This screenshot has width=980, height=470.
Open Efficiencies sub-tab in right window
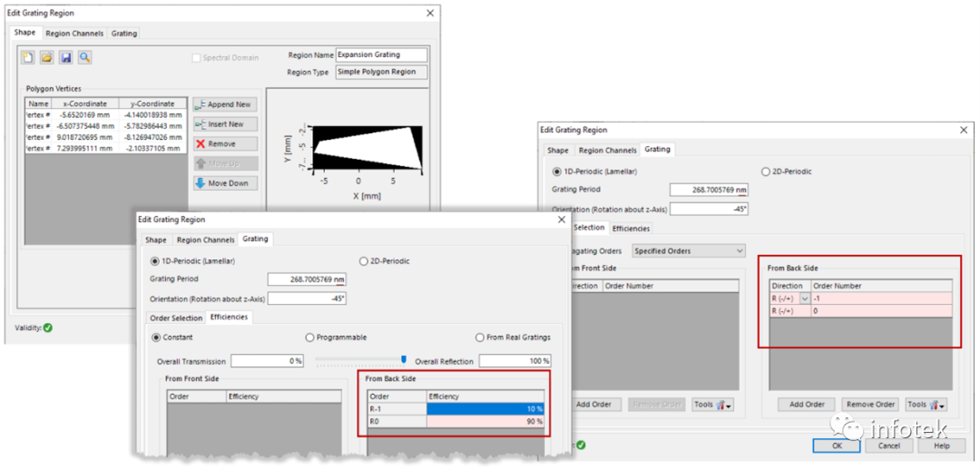pyautogui.click(x=631, y=229)
